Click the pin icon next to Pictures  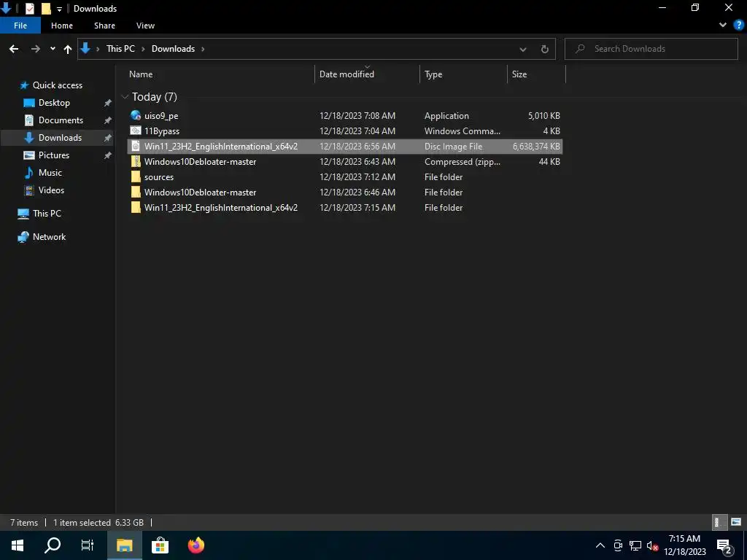click(108, 155)
